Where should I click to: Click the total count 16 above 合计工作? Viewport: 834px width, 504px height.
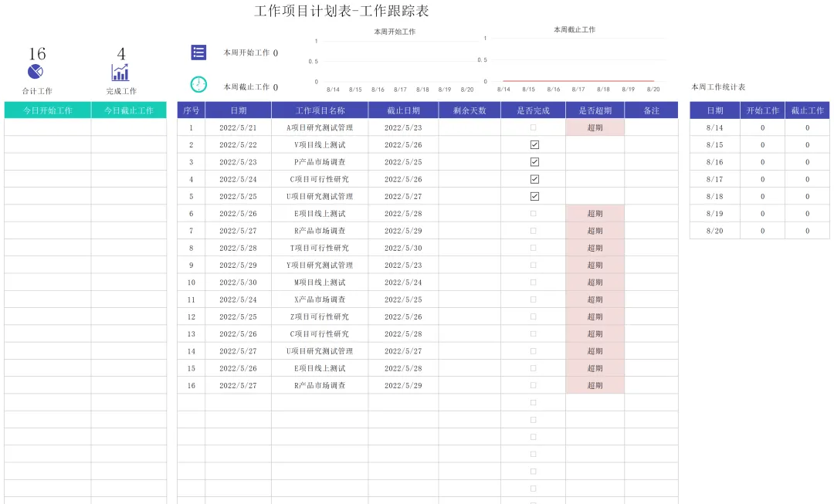coord(37,54)
